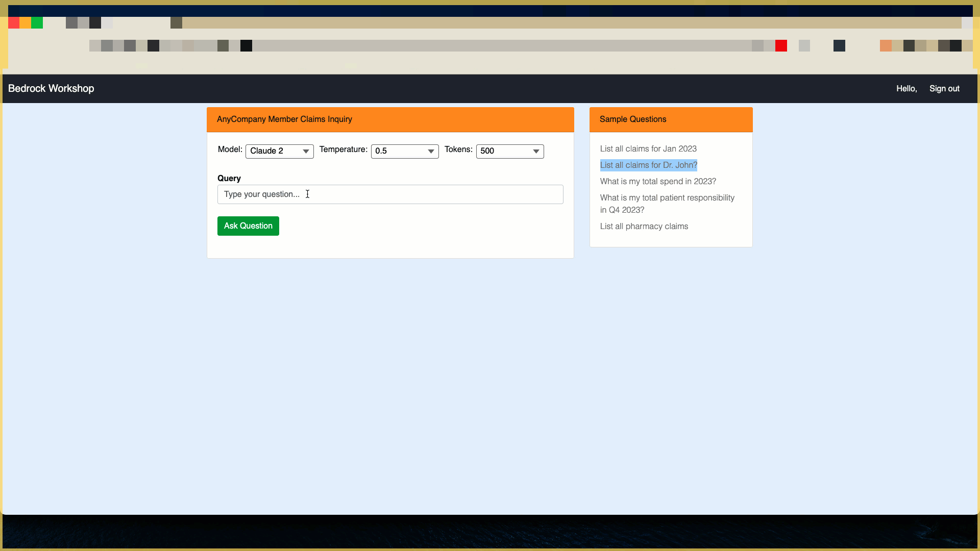
Task: Focus the Query text input field
Action: (x=390, y=194)
